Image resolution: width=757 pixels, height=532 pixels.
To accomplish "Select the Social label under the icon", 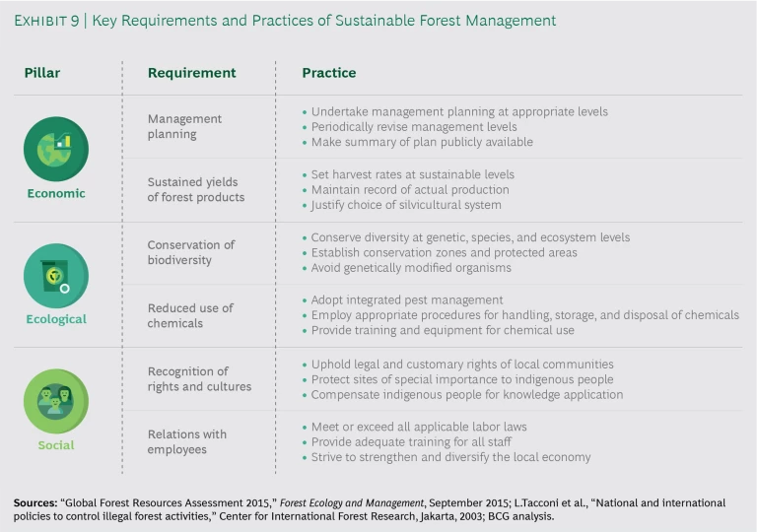I will pos(56,445).
